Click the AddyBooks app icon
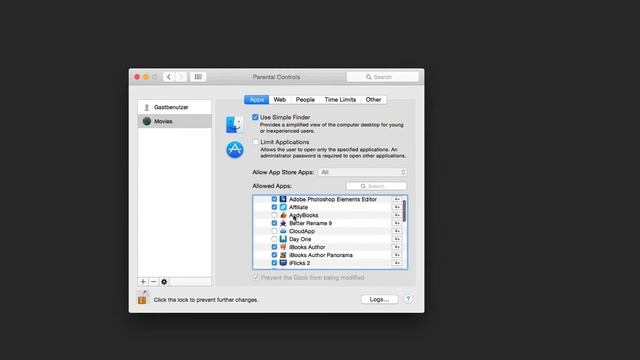The width and height of the screenshot is (640, 360). tap(283, 215)
